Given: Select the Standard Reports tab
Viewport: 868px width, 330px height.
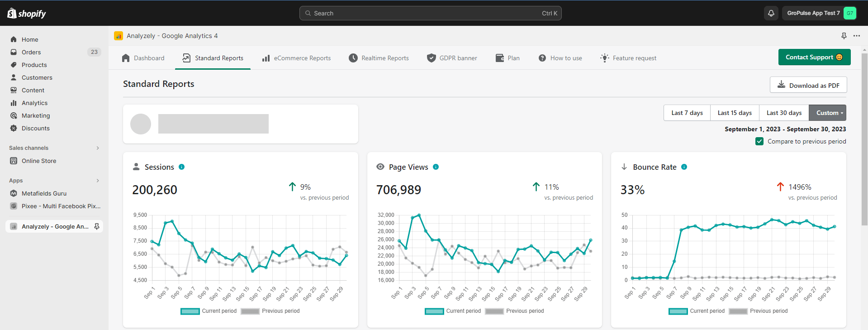Looking at the screenshot, I should click(213, 58).
